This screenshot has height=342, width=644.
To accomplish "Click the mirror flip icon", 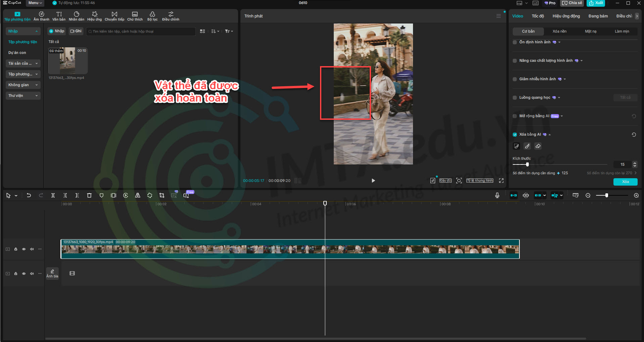I will pos(138,195).
